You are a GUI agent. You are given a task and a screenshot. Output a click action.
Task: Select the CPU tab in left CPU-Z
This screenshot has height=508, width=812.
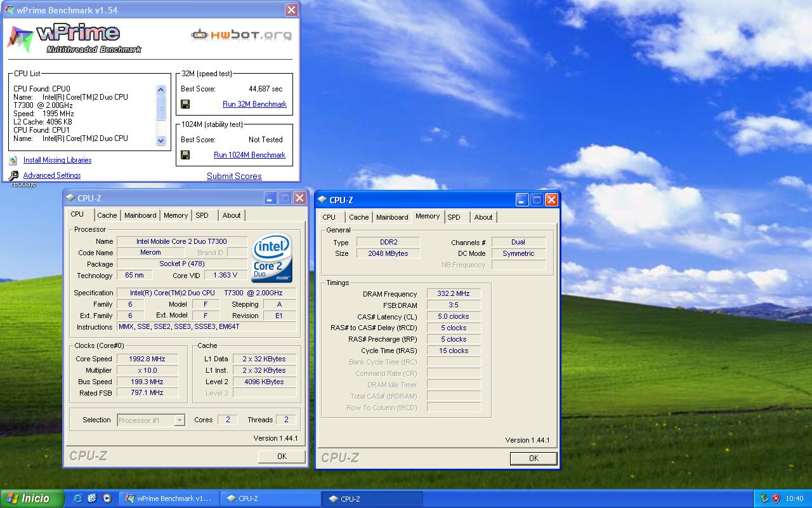point(77,215)
